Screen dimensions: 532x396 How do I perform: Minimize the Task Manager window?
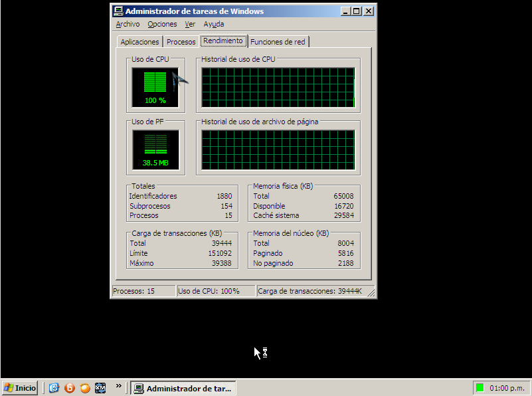tap(345, 11)
